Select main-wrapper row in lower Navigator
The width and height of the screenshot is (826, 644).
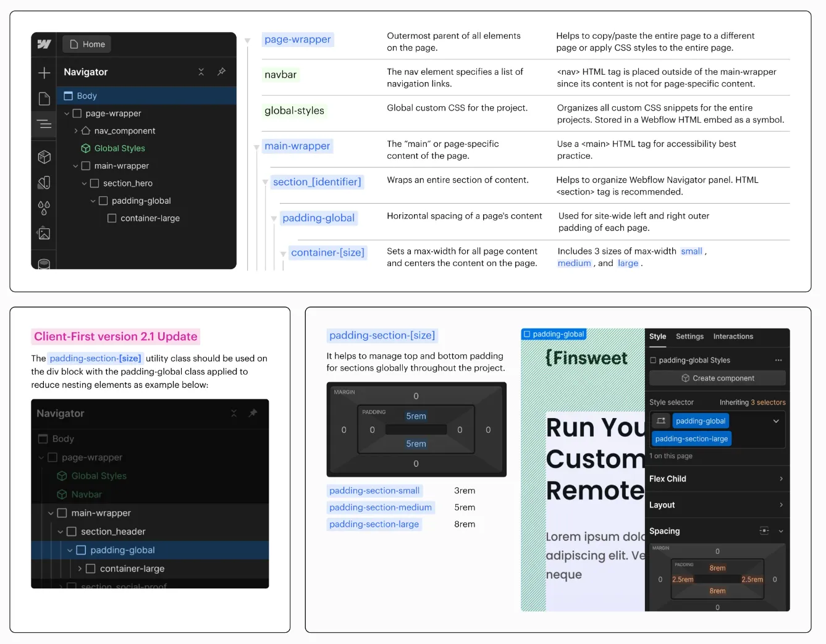click(x=150, y=513)
